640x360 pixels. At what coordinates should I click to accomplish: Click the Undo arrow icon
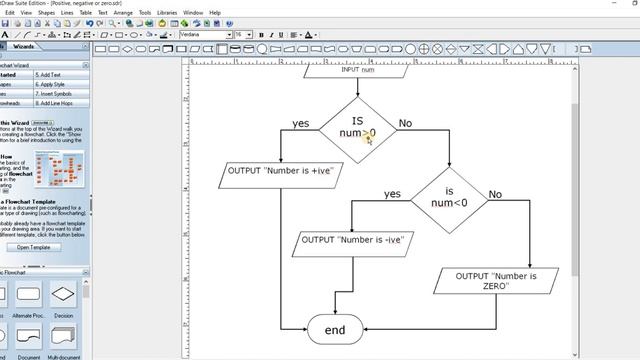[89, 23]
